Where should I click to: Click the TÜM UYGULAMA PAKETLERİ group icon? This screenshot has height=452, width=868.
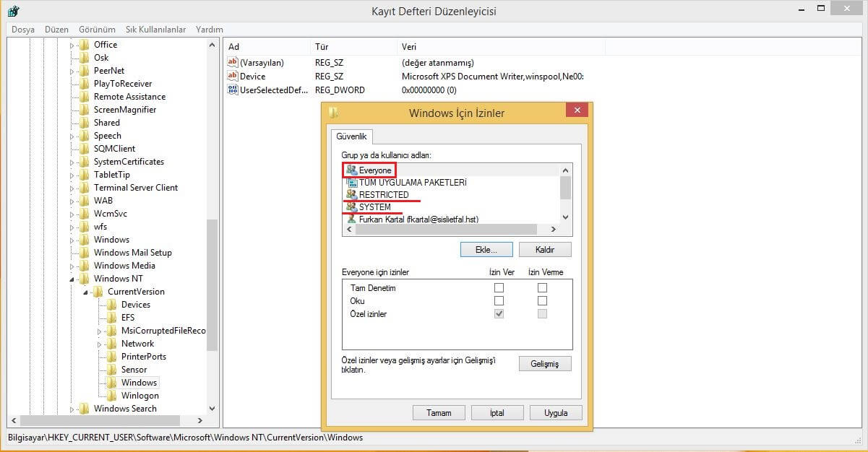(352, 183)
